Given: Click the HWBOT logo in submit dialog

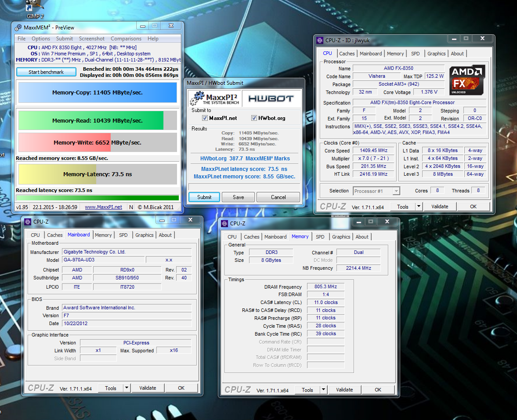Looking at the screenshot, I should [271, 98].
